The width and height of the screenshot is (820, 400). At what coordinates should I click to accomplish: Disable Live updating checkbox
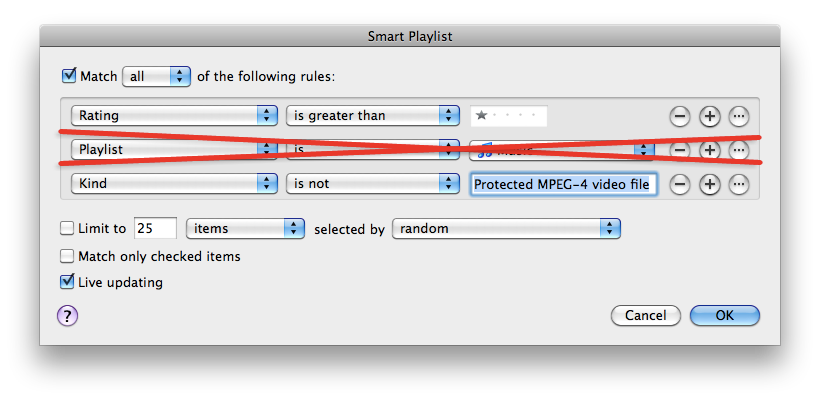click(67, 282)
